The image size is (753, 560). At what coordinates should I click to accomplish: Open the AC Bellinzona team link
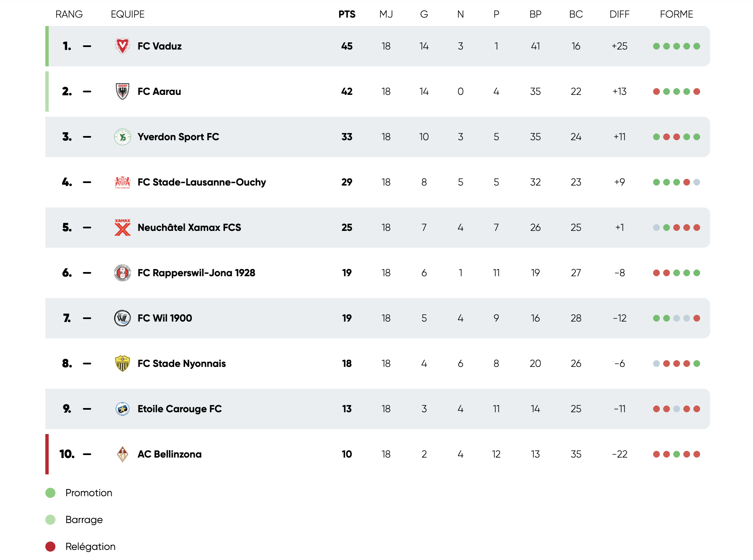tap(170, 454)
